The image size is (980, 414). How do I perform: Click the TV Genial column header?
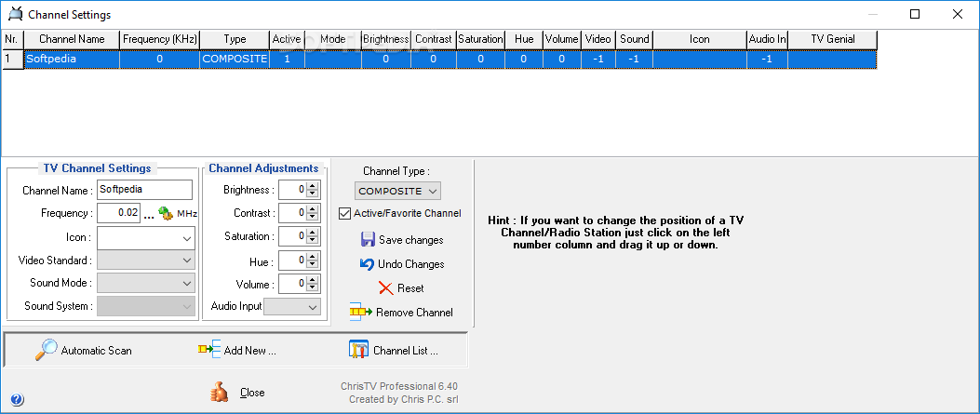tap(833, 39)
